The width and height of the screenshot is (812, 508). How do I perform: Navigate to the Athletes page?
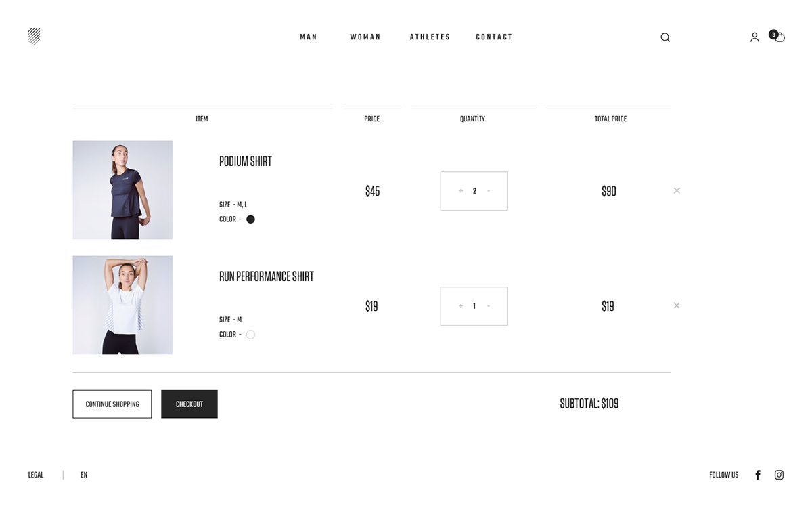pos(430,37)
